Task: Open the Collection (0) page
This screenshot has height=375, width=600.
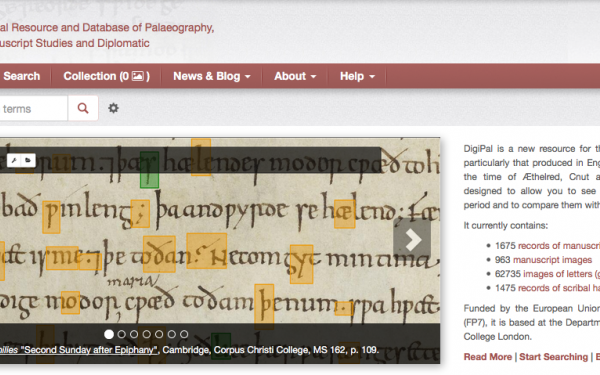Action: point(106,76)
